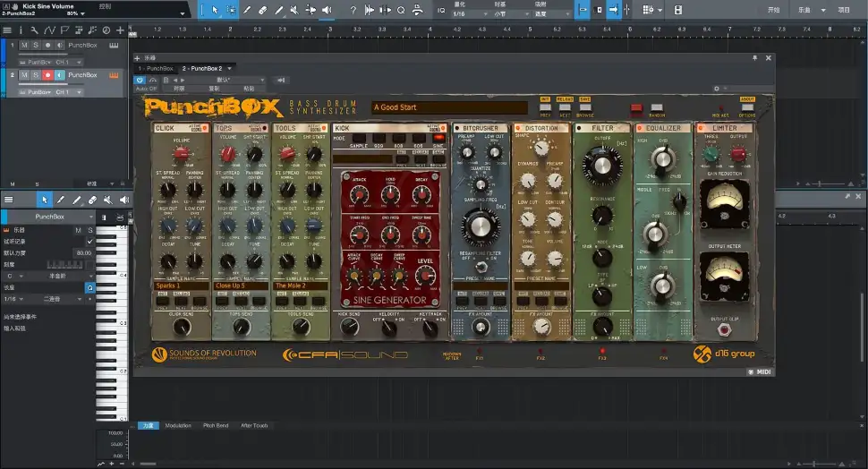Open timebase dropdown in top toolbar

tap(512, 13)
